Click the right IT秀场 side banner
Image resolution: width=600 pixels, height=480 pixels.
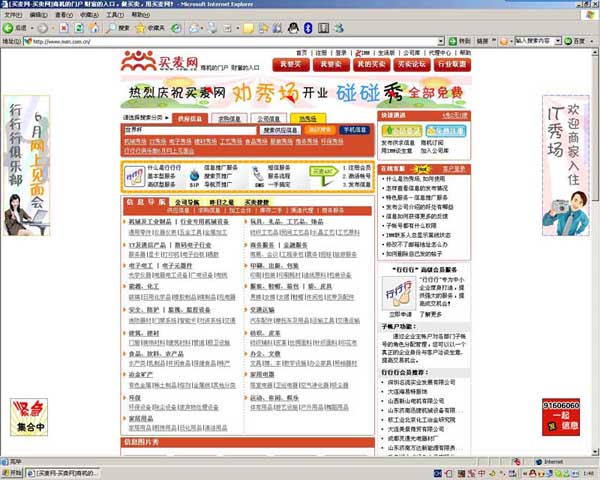(566, 165)
